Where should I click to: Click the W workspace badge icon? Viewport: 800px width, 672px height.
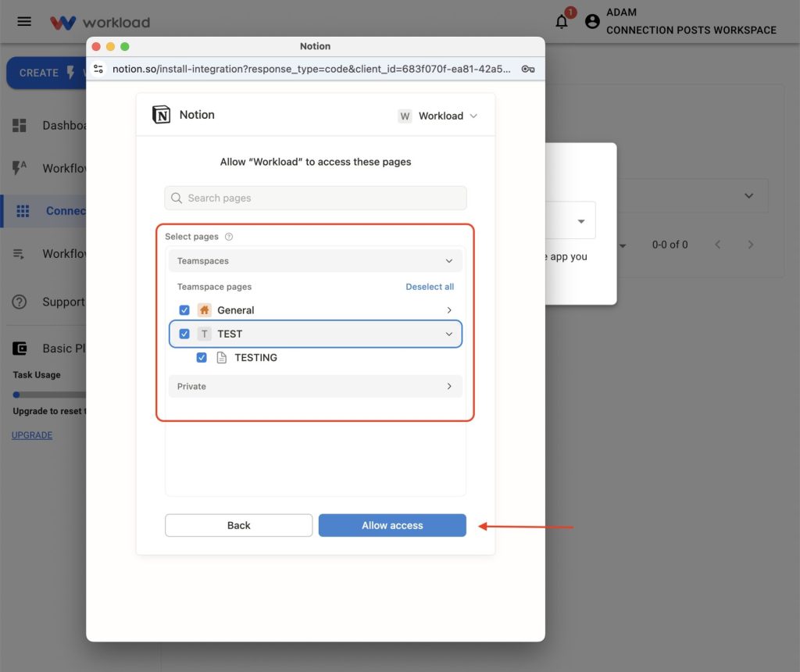[x=405, y=116]
